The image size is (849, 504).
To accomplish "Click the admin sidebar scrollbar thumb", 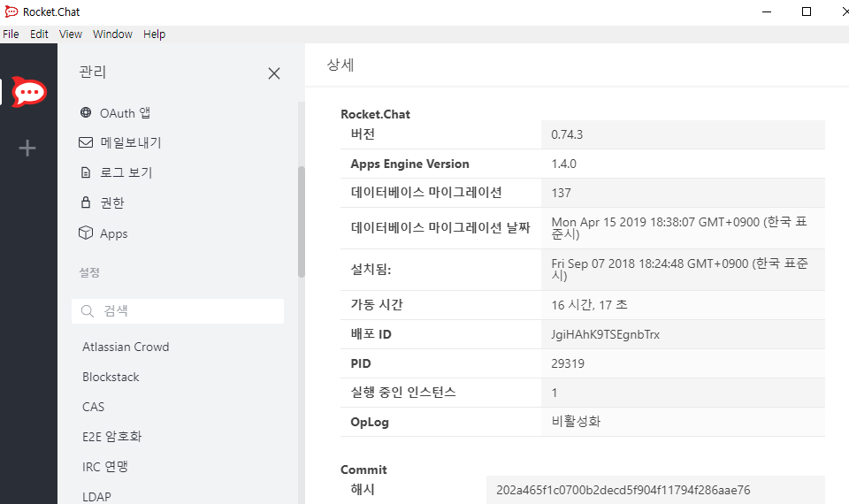I will [301, 222].
